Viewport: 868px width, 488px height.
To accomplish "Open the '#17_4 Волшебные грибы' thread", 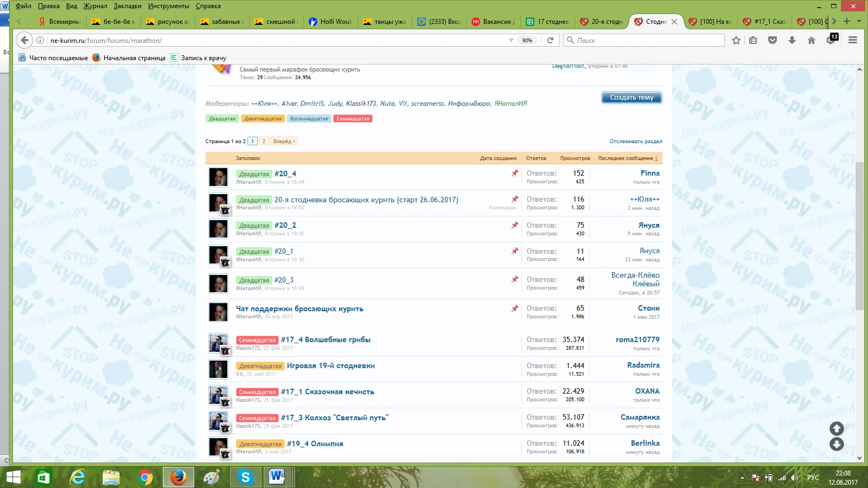I will pyautogui.click(x=325, y=340).
